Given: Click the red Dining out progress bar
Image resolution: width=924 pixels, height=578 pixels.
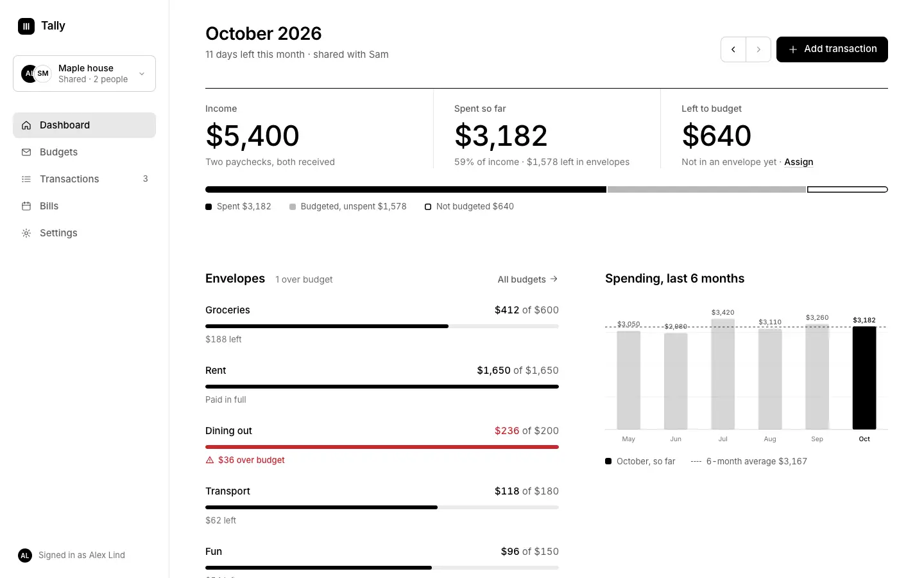Looking at the screenshot, I should click(382, 447).
